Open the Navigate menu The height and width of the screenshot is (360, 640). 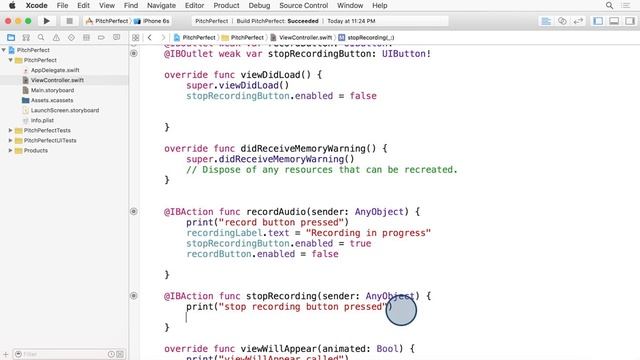pyautogui.click(x=161, y=5)
